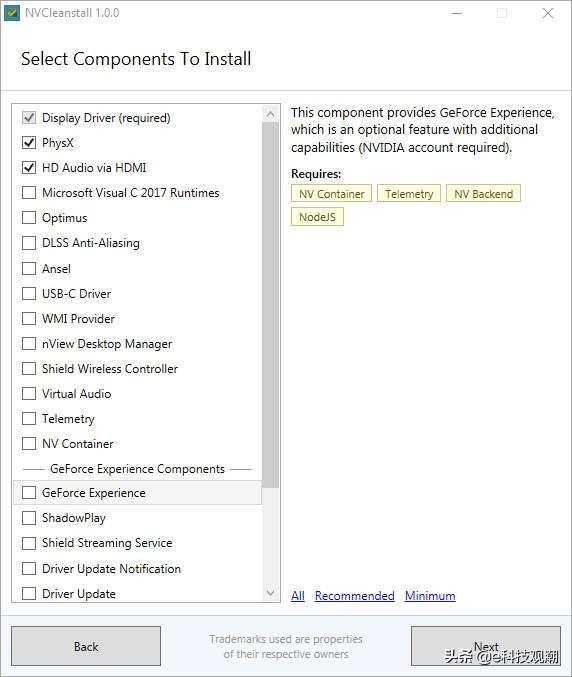Tick the USB-C Driver checkbox
The height and width of the screenshot is (677, 572).
tap(29, 294)
